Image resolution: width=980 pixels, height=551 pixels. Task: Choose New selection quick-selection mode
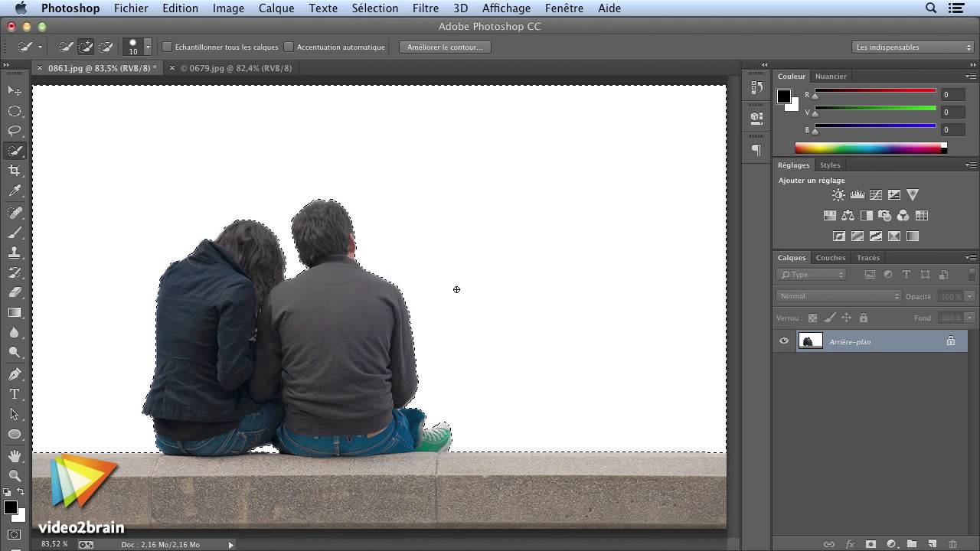pos(67,47)
